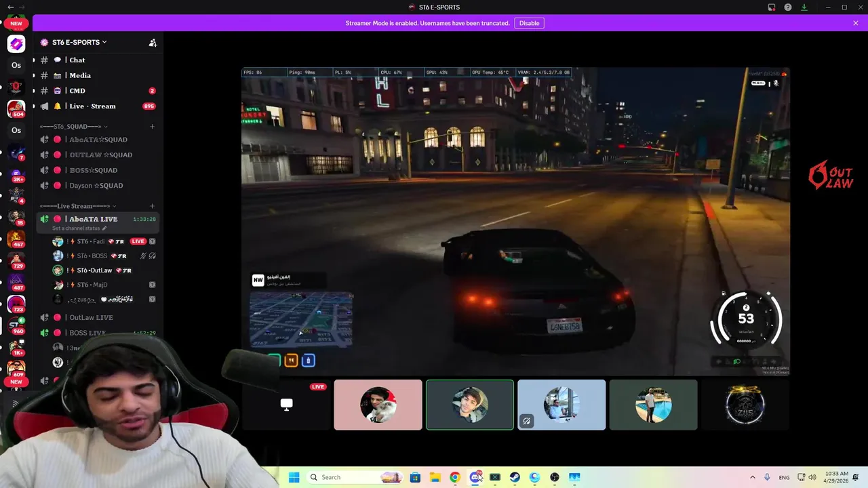This screenshot has width=868, height=488.
Task: Open the first Os server in the server list
Action: coord(16,65)
